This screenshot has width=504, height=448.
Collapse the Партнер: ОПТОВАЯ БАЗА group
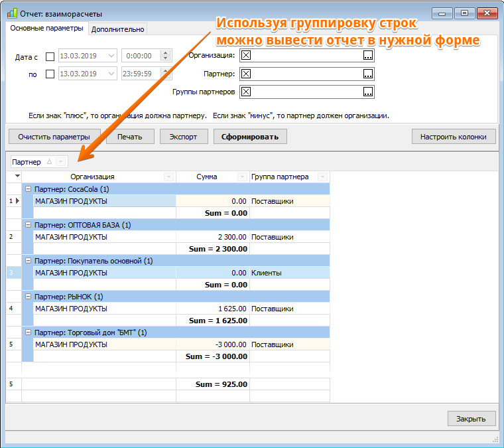click(x=29, y=224)
